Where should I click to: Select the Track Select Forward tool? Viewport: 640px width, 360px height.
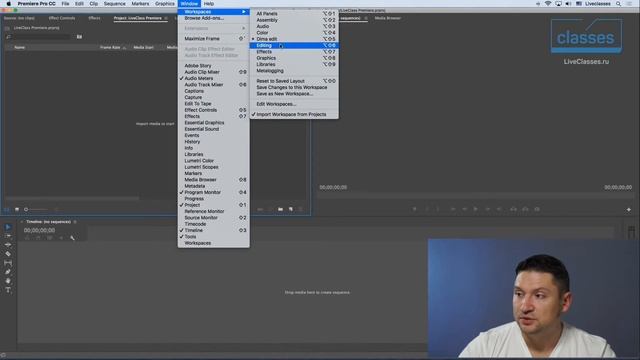(8, 236)
